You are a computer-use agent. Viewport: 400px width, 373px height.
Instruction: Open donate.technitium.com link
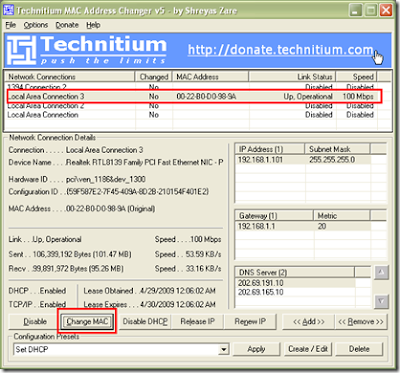coord(281,50)
